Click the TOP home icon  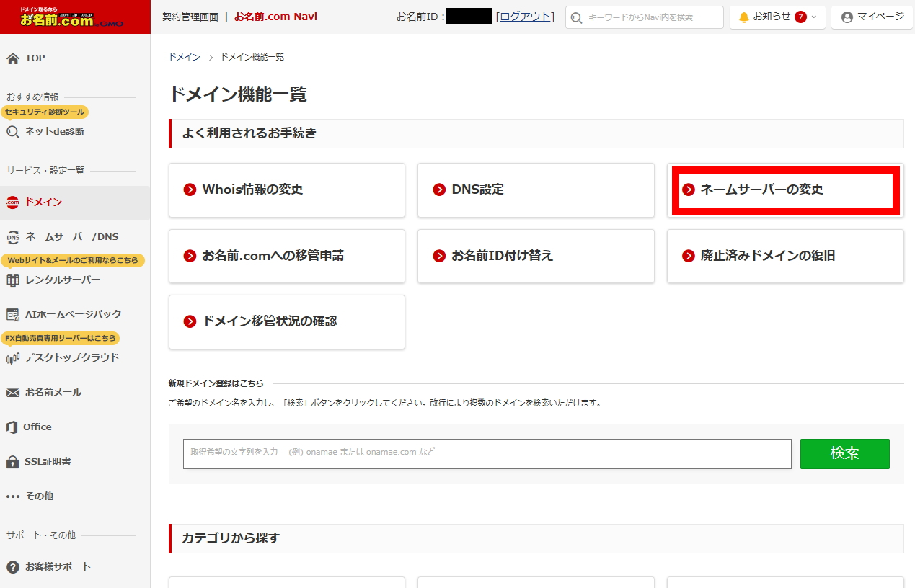pos(13,58)
